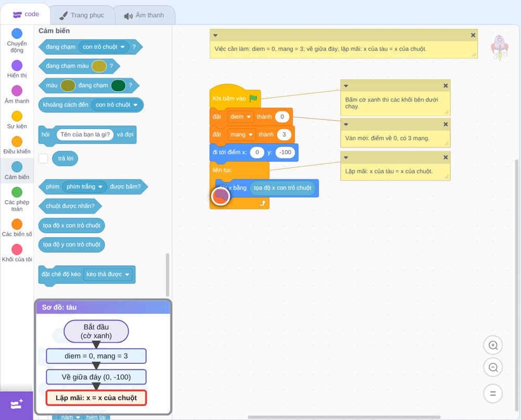521x420 pixels.
Task: Open the Các biến số category circle
Action: [17, 224]
